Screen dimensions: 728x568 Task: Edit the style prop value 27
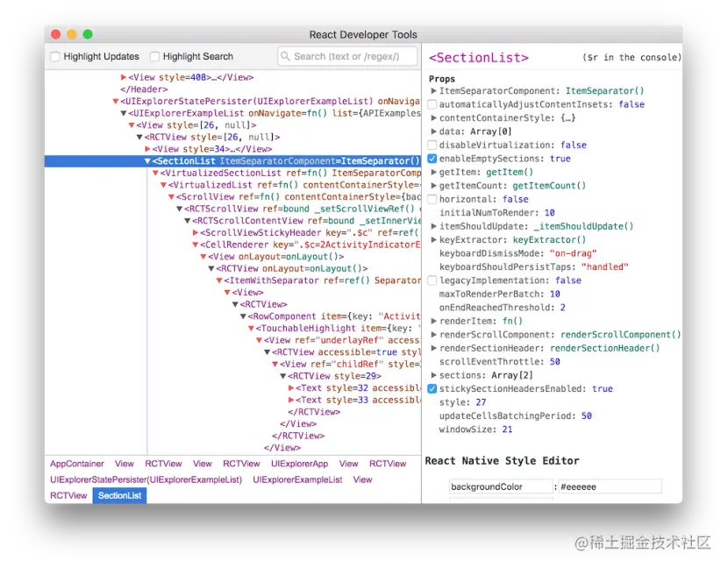[x=481, y=402]
